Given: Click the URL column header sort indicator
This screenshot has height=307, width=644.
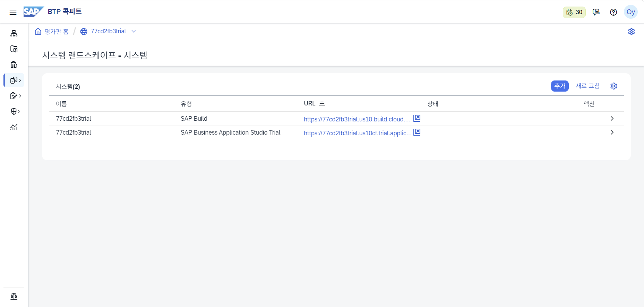Looking at the screenshot, I should click(322, 103).
